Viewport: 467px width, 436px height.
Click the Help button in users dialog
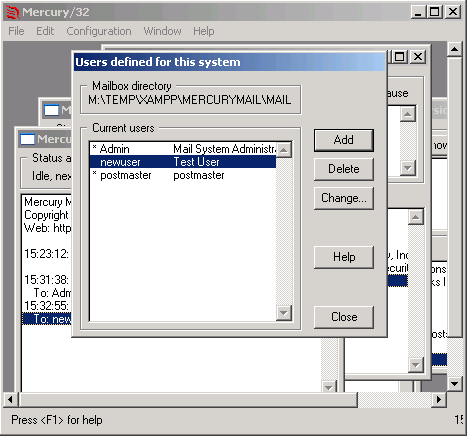pyautogui.click(x=344, y=257)
